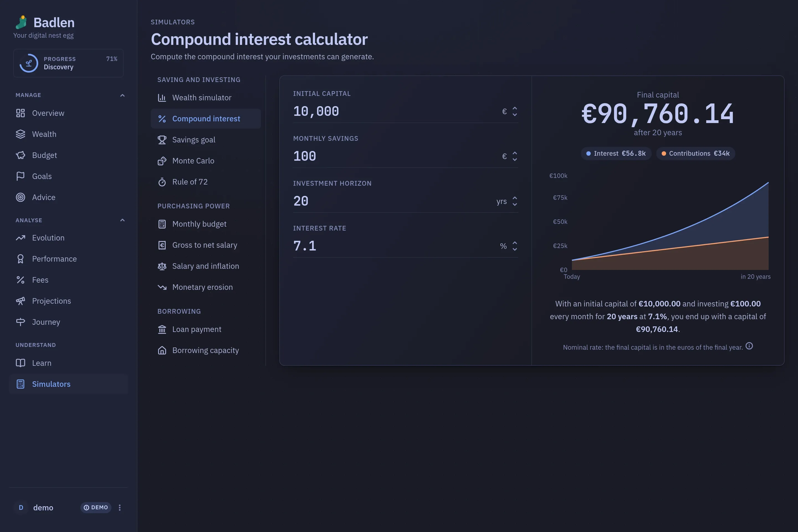The width and height of the screenshot is (798, 532).
Task: Decrease the interest rate stepper
Action: click(x=515, y=249)
